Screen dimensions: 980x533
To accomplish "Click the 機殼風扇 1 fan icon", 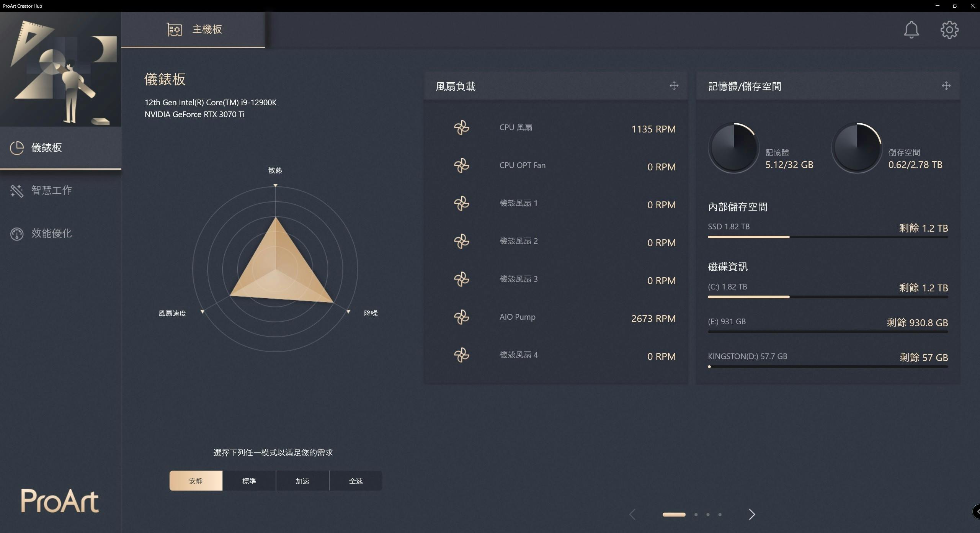I will point(461,203).
